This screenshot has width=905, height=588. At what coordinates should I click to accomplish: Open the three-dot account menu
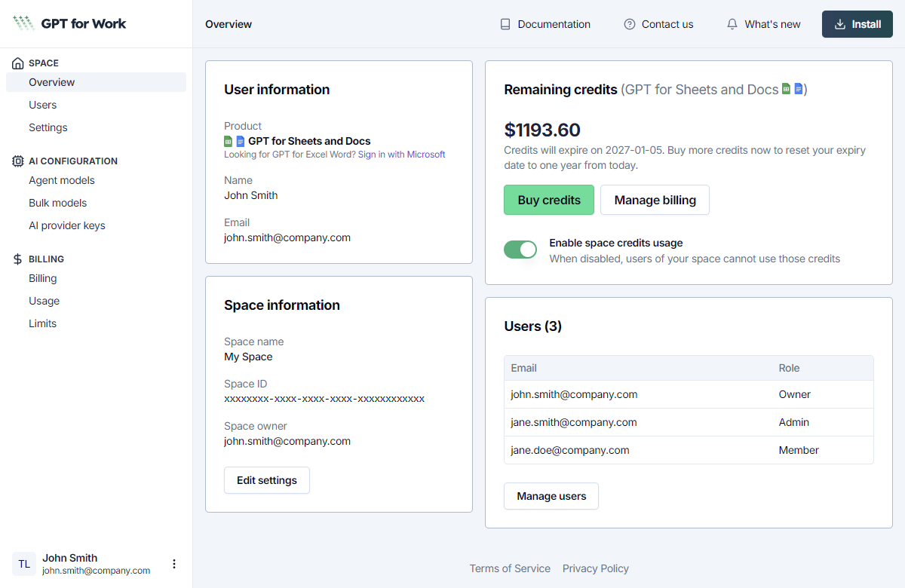(x=174, y=564)
